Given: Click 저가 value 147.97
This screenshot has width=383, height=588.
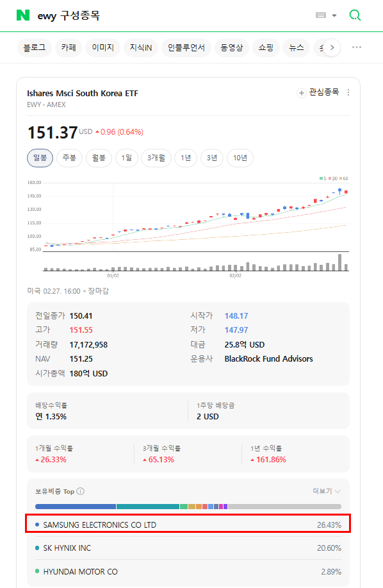Looking at the screenshot, I should coord(236,330).
